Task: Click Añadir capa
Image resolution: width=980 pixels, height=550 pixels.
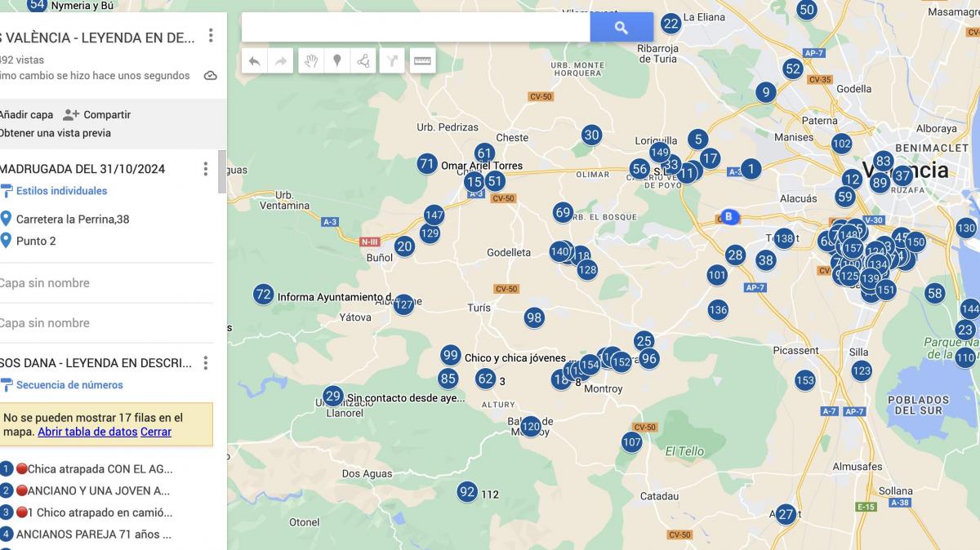Action: coord(26,115)
